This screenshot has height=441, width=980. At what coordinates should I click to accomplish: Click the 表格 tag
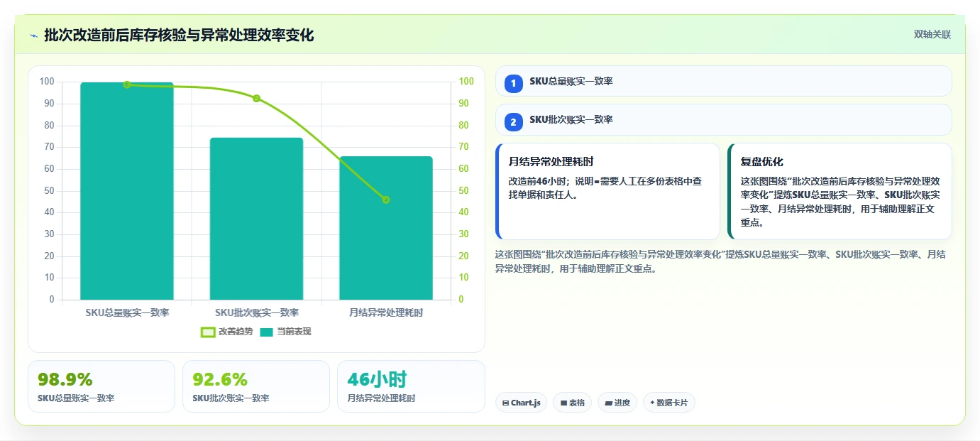572,403
